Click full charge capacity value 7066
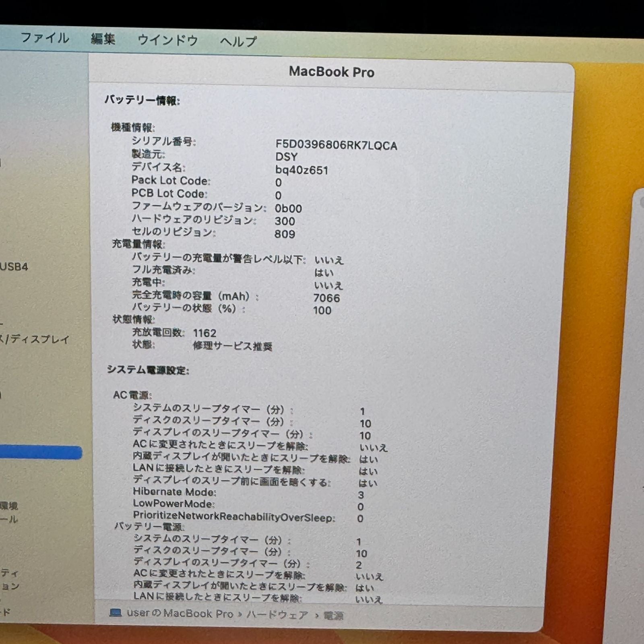 pyautogui.click(x=326, y=298)
